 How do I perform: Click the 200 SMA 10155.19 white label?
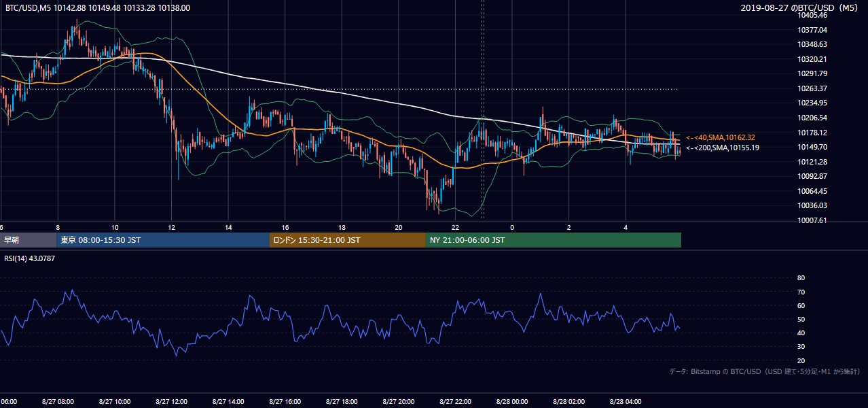coord(723,148)
